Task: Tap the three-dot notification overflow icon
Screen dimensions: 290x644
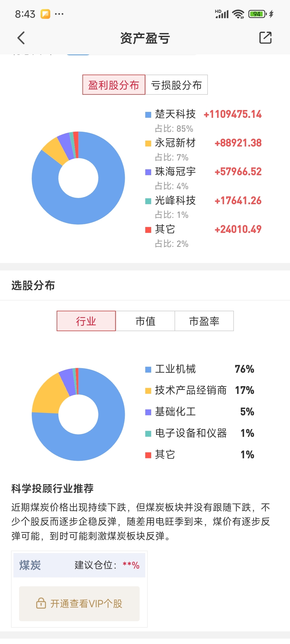Action: pos(59,14)
